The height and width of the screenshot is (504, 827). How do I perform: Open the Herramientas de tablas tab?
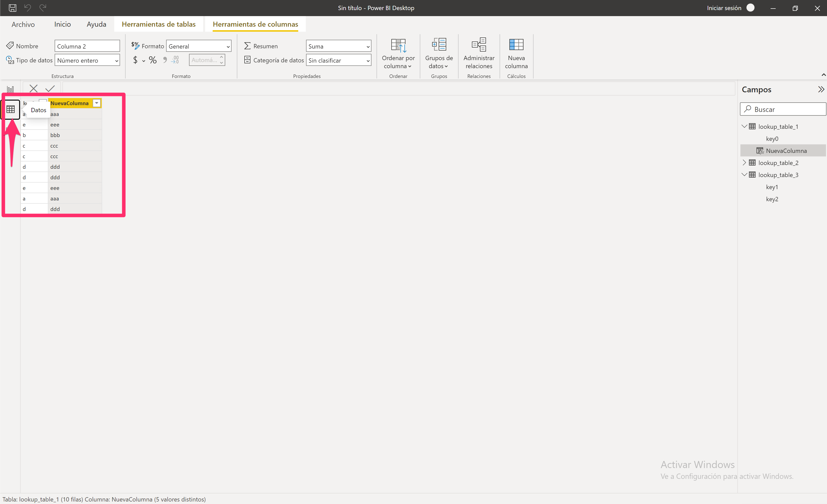pyautogui.click(x=158, y=24)
